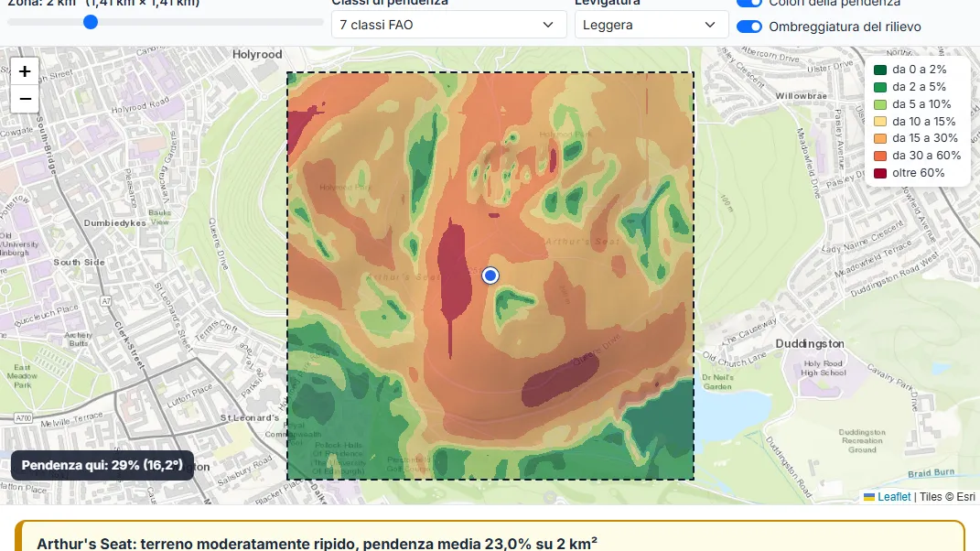Viewport: 980px width, 551px height.
Task: Click the 'da 2 a 5%' legend swatch
Action: click(880, 87)
